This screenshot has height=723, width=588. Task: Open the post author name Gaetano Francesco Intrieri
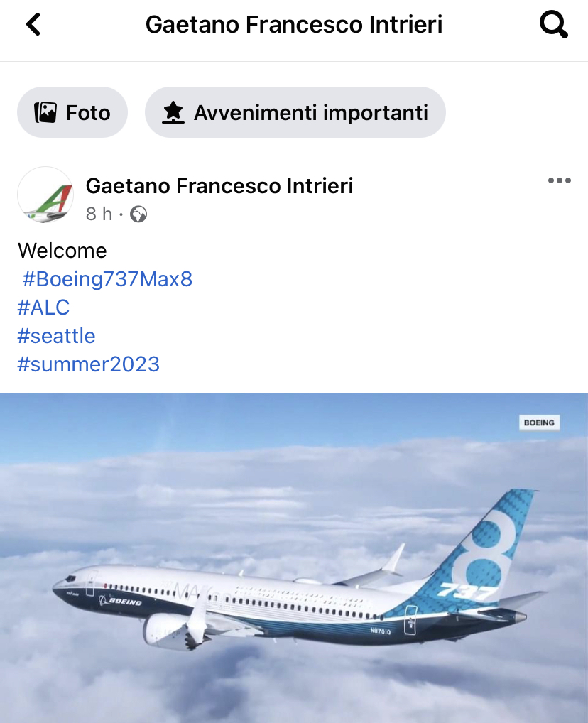tap(219, 186)
